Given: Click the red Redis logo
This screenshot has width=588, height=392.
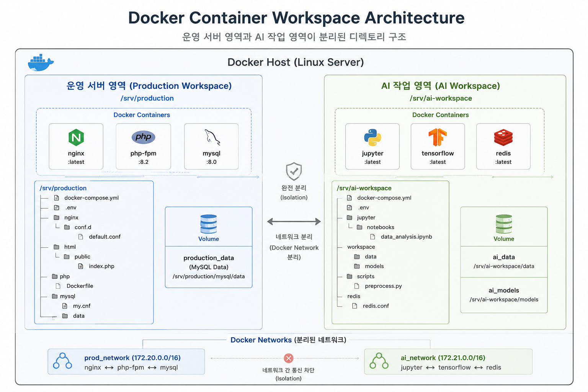Looking at the screenshot, I should point(503,137).
